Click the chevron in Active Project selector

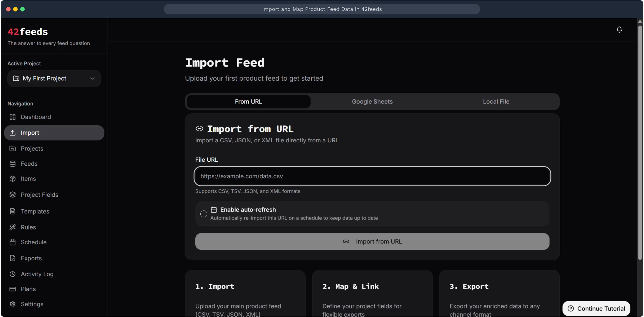click(92, 78)
